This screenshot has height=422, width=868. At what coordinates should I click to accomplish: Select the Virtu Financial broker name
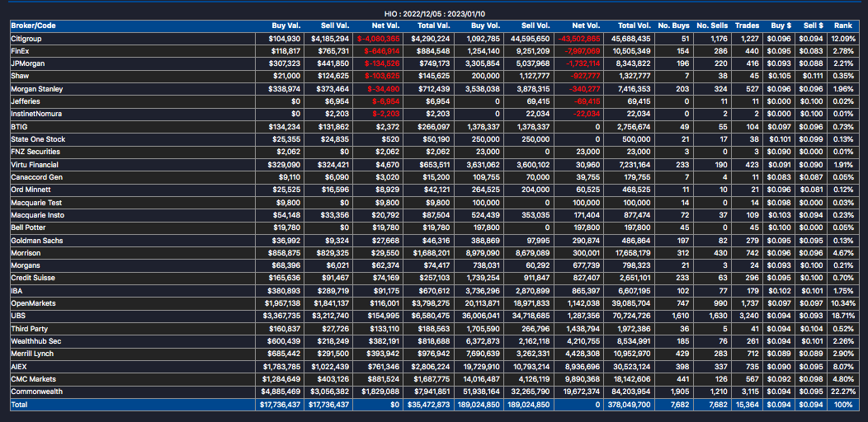point(35,165)
